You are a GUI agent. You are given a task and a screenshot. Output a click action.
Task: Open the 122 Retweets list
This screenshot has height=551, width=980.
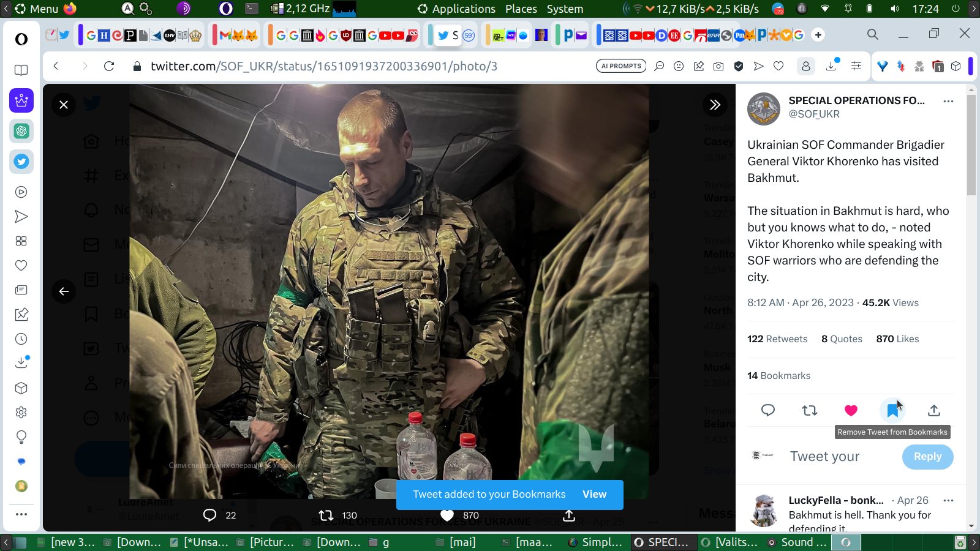coord(777,339)
